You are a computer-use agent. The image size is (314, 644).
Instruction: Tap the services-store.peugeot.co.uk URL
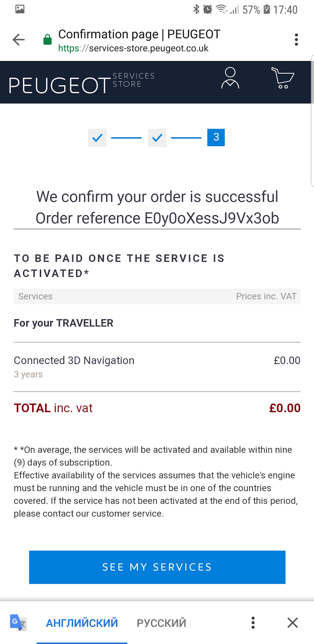[x=133, y=48]
